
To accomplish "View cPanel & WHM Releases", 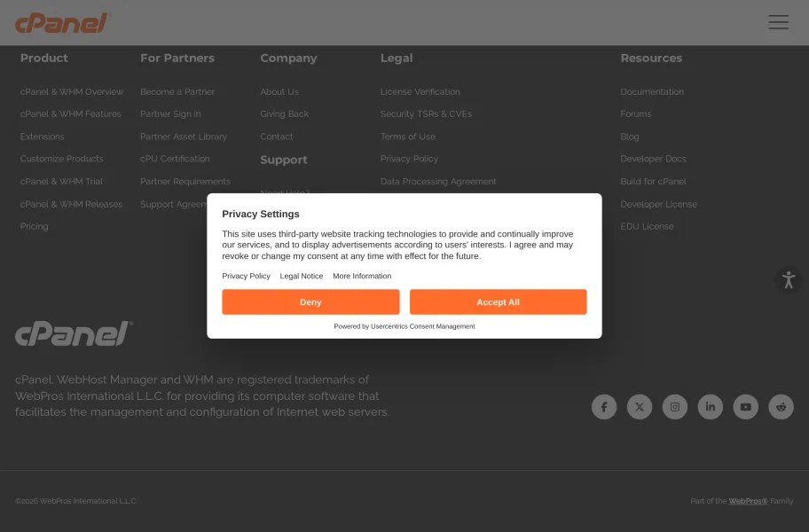I will [x=71, y=204].
